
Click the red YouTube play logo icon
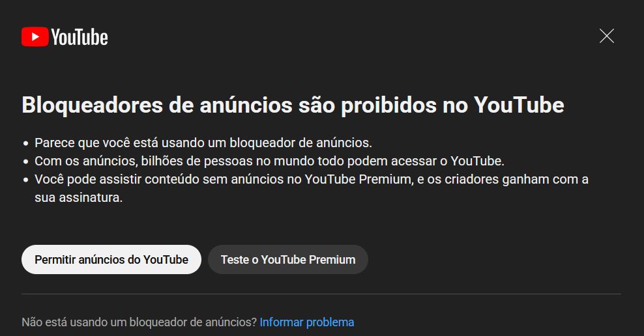pos(35,36)
